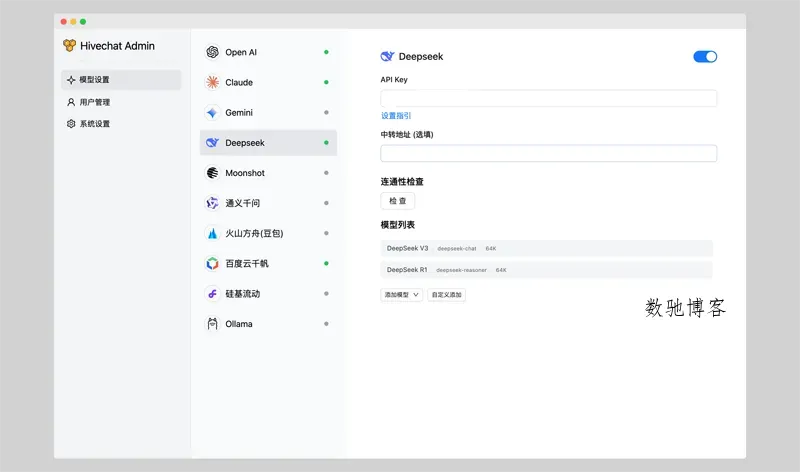Open 模型设置 in the sidebar
The height and width of the screenshot is (472, 800).
(x=121, y=80)
